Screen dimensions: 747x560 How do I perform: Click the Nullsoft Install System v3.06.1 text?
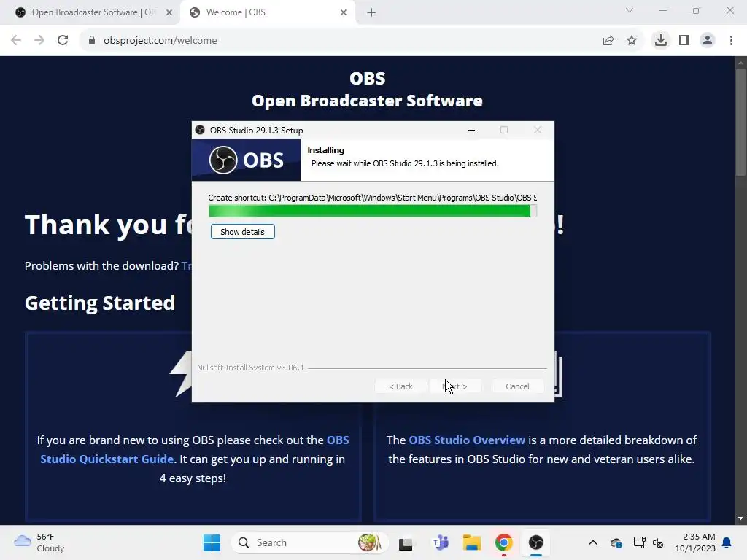click(x=251, y=367)
